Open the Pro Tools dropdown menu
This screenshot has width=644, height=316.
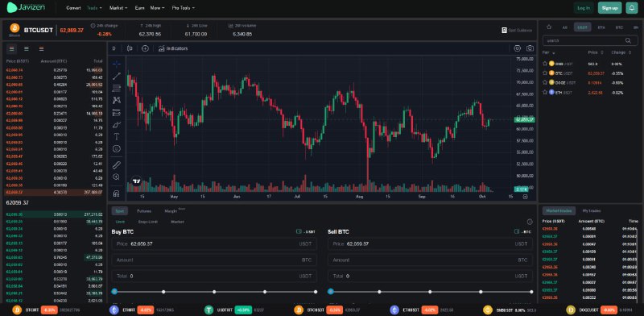(x=184, y=8)
